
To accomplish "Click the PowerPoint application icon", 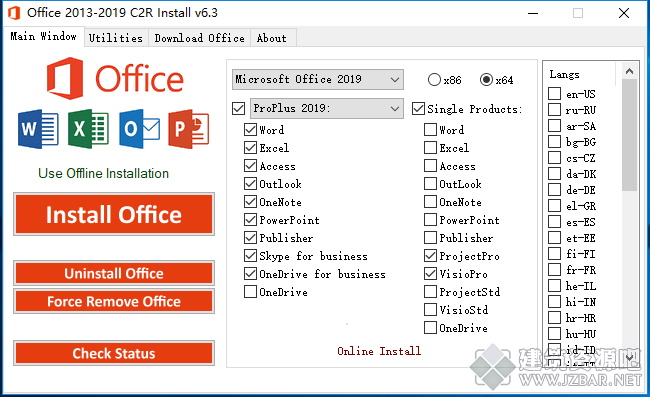I will click(x=189, y=129).
